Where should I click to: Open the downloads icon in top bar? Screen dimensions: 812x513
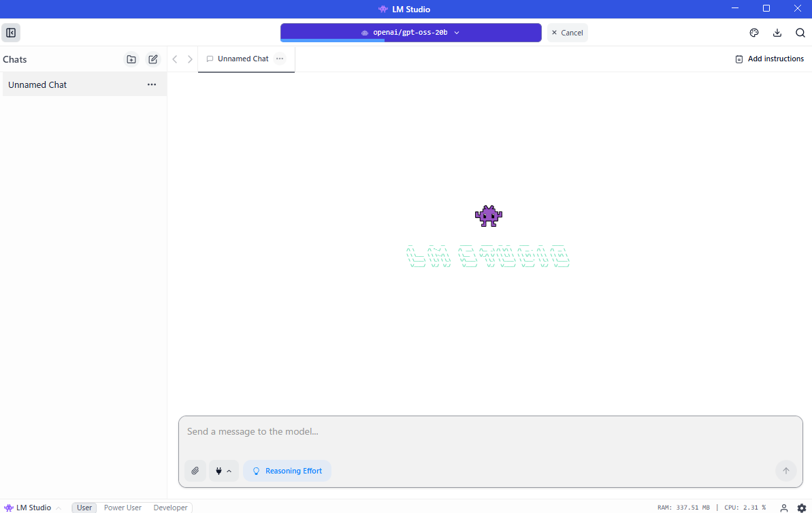click(777, 33)
